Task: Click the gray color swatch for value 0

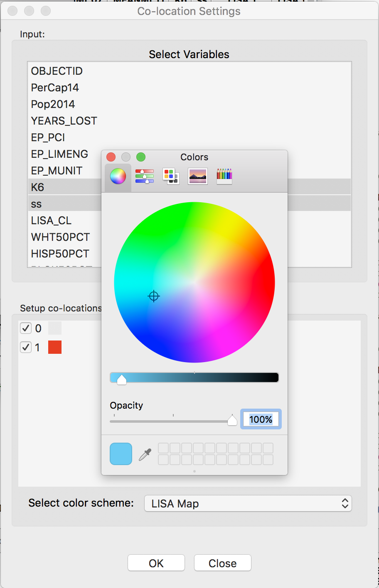Action: click(55, 328)
